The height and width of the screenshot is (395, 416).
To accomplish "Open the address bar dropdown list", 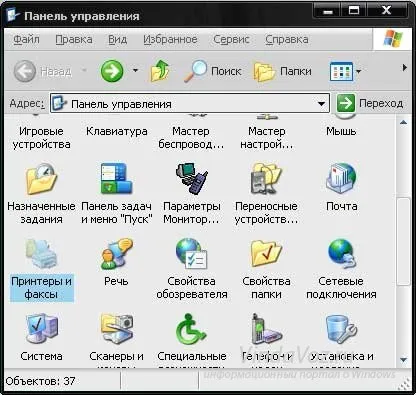I will [321, 104].
